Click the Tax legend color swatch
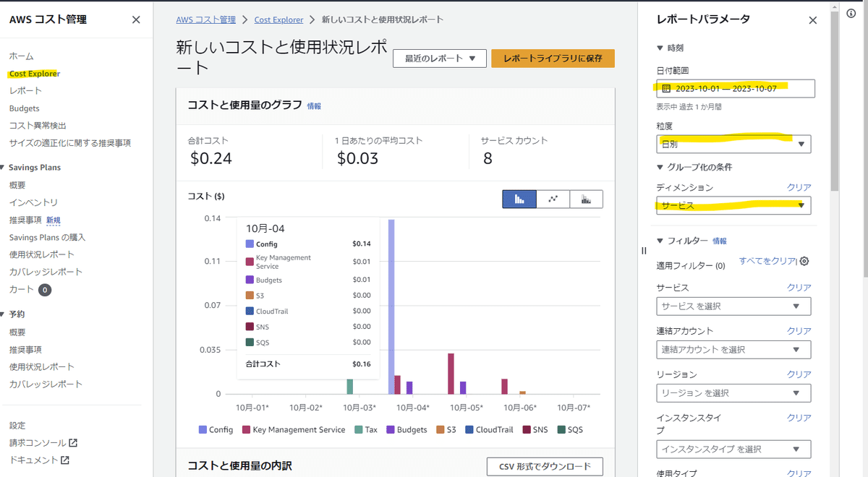Viewport: 868px width, 477px height. coord(358,429)
